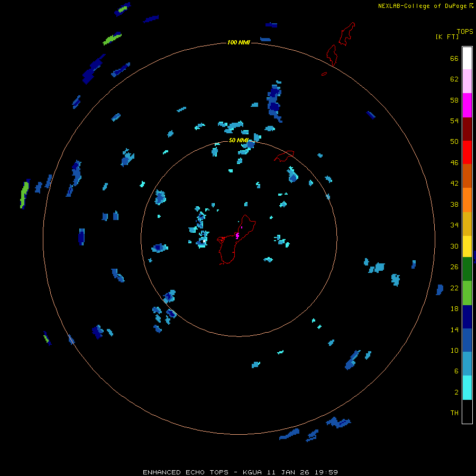This screenshot has width=476, height=476.
Task: Click the dark red 54 kft legend swatch
Action: tap(467, 129)
